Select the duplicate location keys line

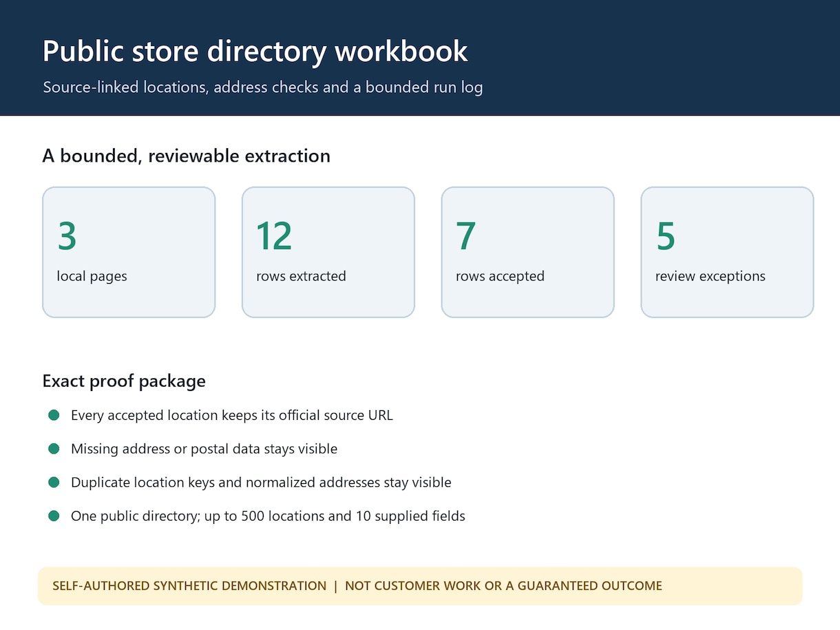point(261,483)
